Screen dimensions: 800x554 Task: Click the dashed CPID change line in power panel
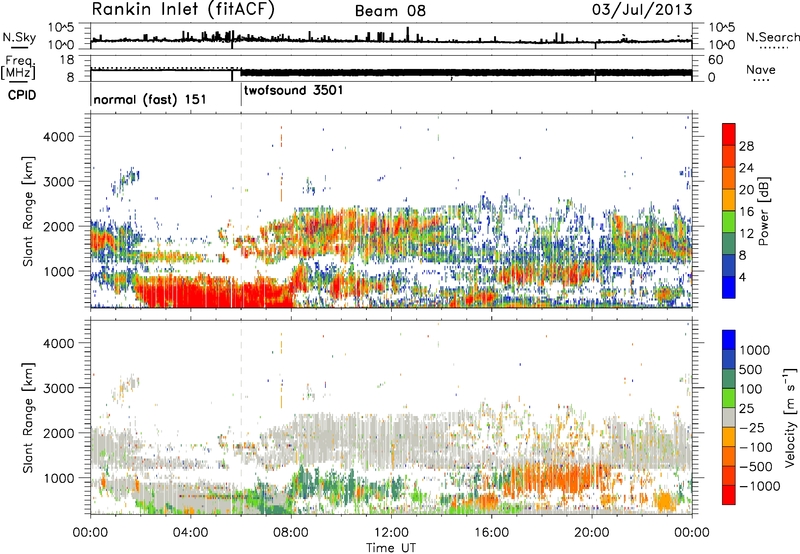pos(241,211)
